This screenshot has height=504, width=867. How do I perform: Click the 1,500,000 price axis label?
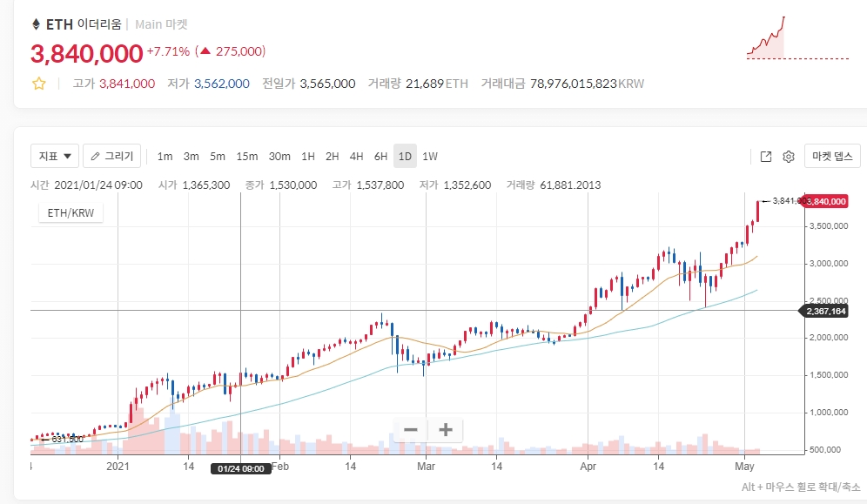829,375
